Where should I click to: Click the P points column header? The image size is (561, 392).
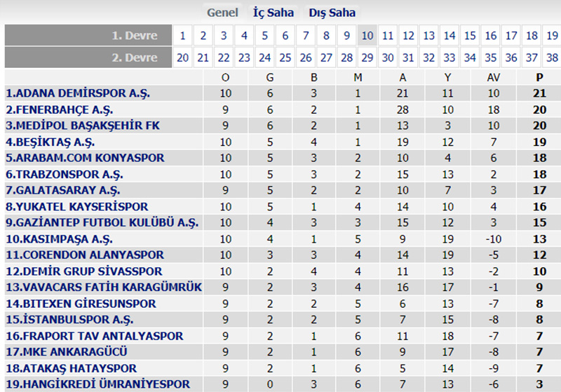coord(539,77)
